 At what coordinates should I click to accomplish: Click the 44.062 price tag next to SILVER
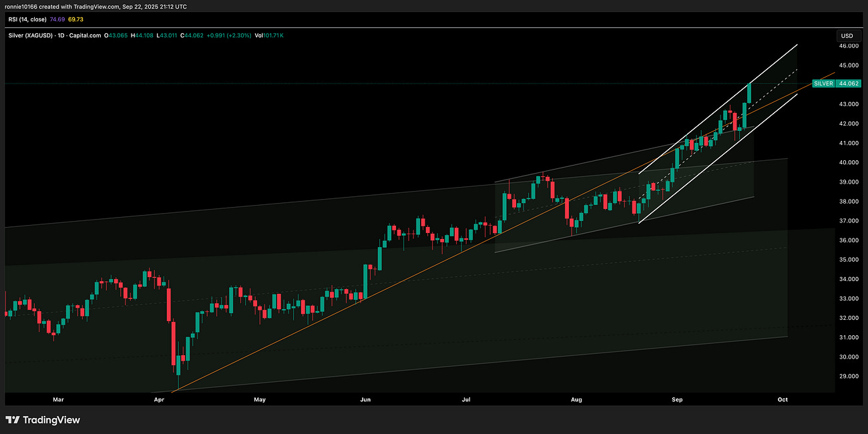[847, 83]
